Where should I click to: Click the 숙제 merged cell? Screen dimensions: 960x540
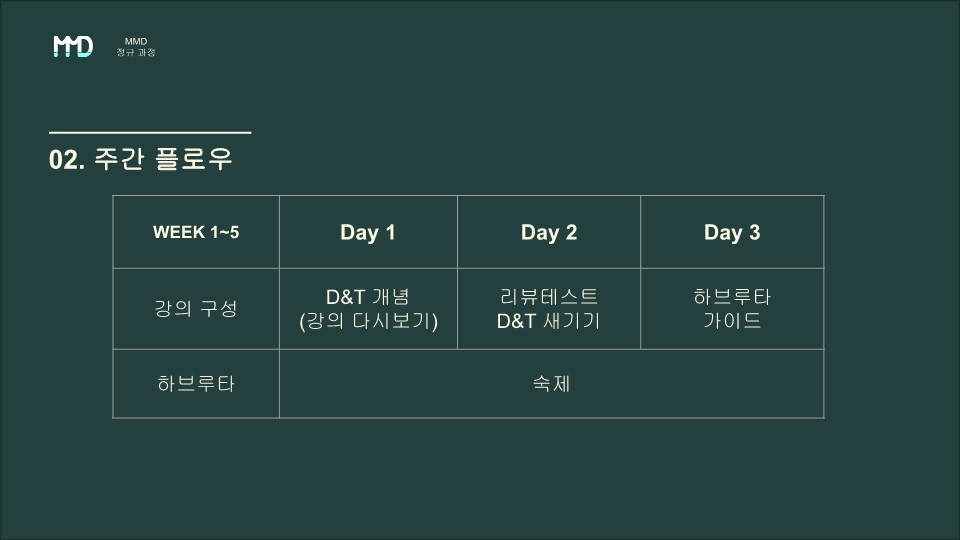point(552,384)
